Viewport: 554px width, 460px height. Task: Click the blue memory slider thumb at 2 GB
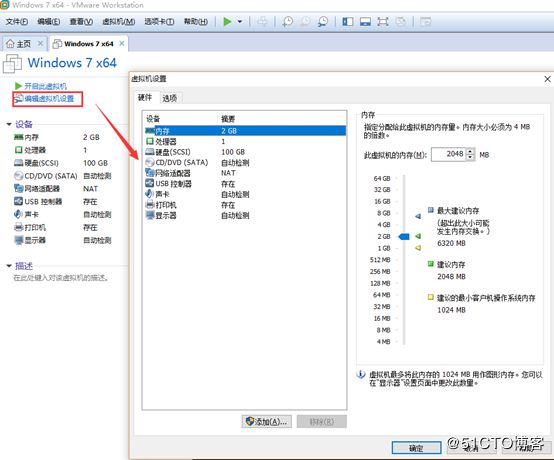coord(404,236)
